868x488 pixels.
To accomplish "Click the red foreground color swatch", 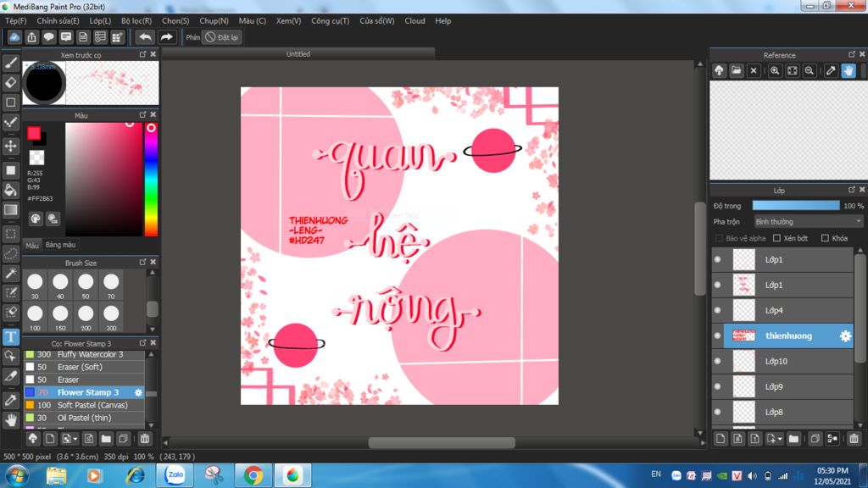I will tap(34, 133).
